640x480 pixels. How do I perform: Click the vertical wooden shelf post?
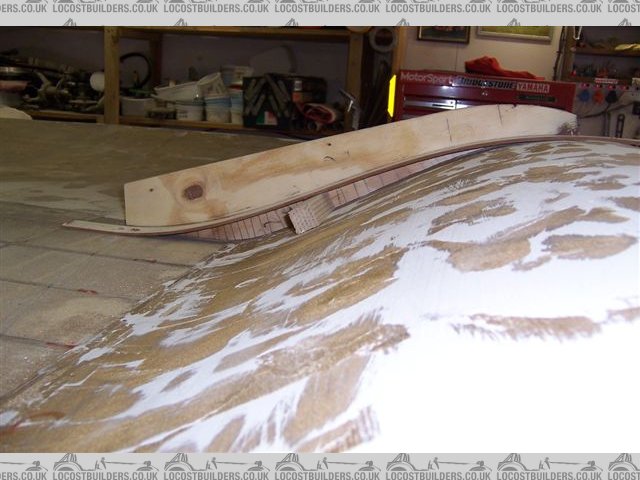[x=111, y=75]
